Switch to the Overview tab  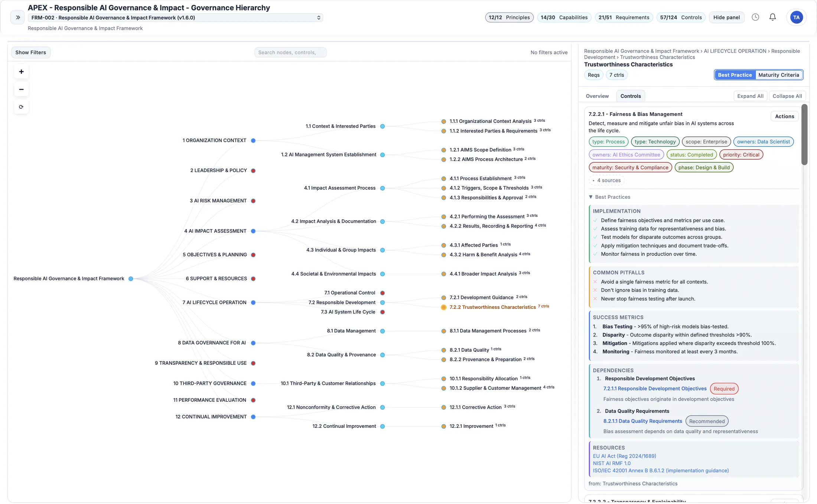pos(597,96)
